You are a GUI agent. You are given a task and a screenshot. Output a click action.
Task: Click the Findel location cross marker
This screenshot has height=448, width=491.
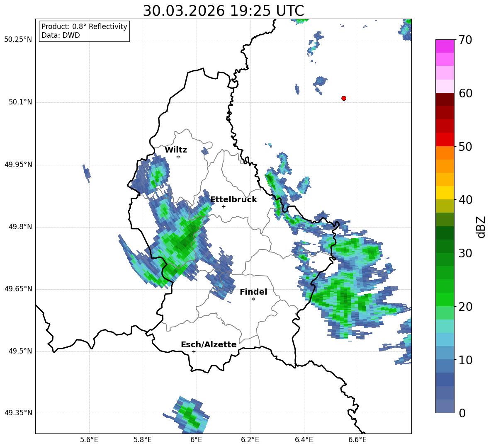[253, 299]
